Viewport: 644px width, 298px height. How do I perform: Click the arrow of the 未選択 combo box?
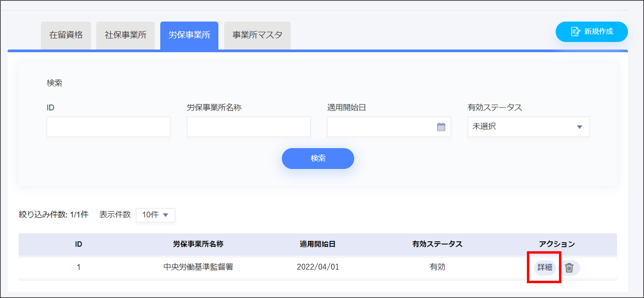pos(579,127)
